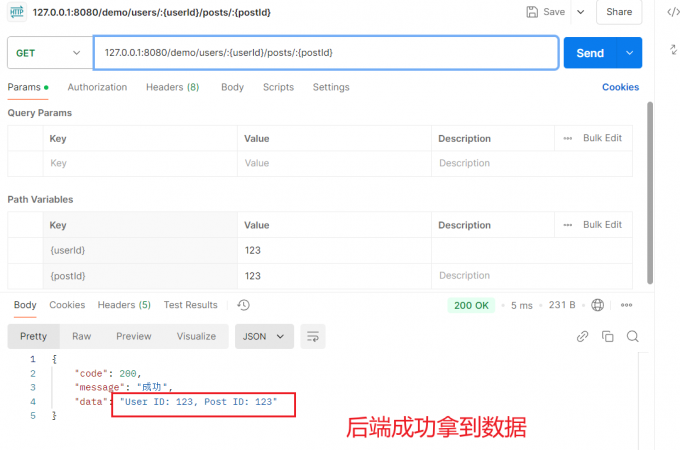Screen dimensions: 680x450
Task: Open the Send options dropdown arrow
Action: click(x=629, y=53)
